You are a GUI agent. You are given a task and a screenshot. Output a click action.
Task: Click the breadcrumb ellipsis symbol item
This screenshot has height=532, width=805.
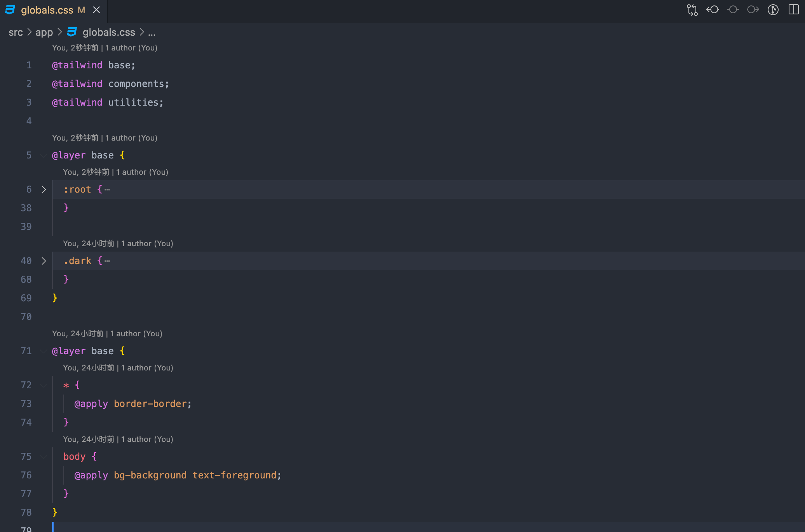coord(152,33)
